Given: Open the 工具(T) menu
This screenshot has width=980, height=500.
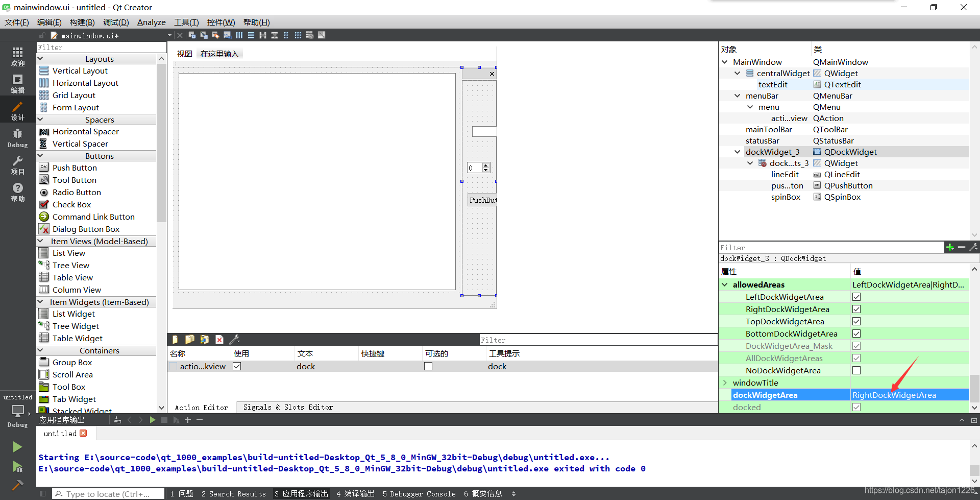Looking at the screenshot, I should [x=186, y=22].
